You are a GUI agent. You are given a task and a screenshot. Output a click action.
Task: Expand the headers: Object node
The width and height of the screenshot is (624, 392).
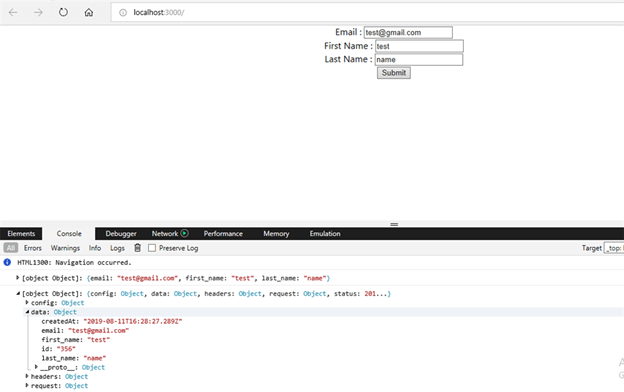(27, 376)
